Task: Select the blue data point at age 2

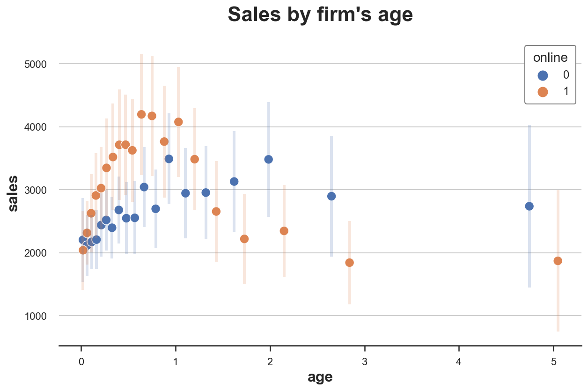Action: pyautogui.click(x=269, y=159)
